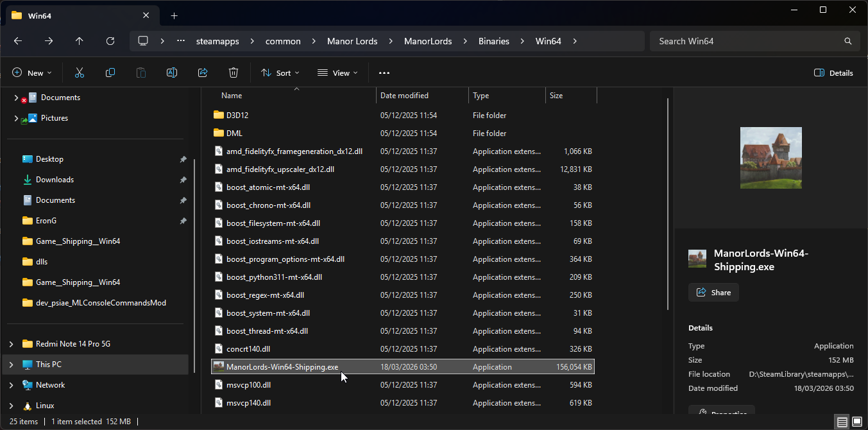Switch to large thumbnails view in status bar
This screenshot has width=868, height=430.
pyautogui.click(x=857, y=422)
